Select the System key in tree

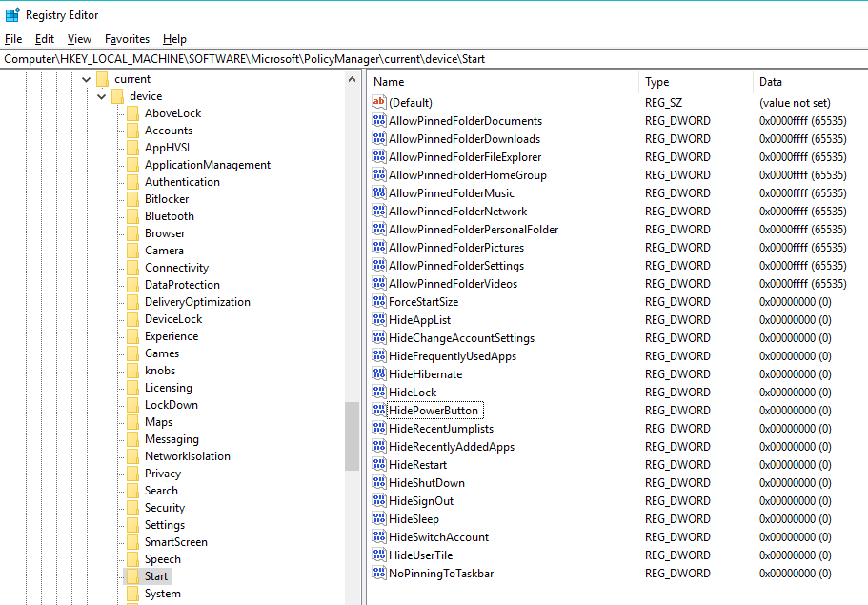162,594
